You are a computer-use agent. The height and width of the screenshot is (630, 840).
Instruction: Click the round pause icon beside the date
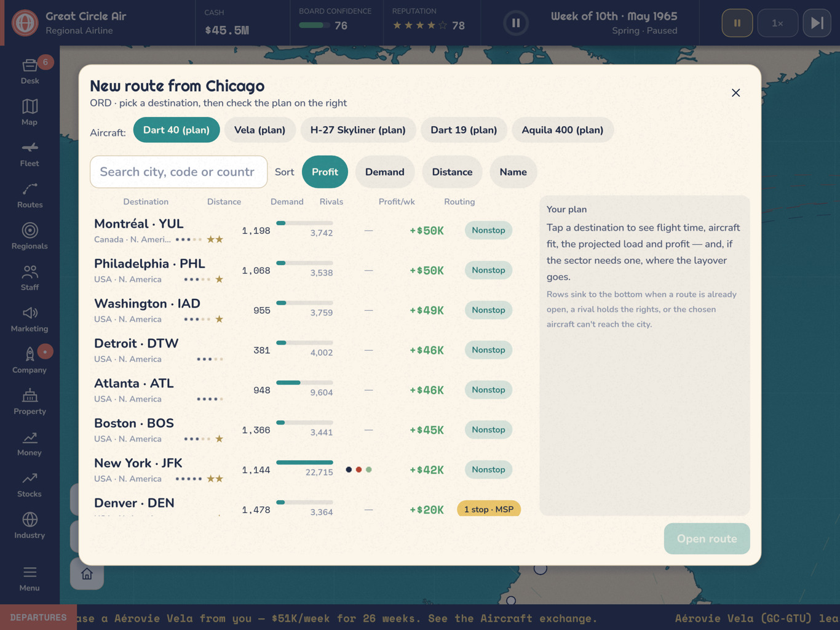pyautogui.click(x=516, y=23)
